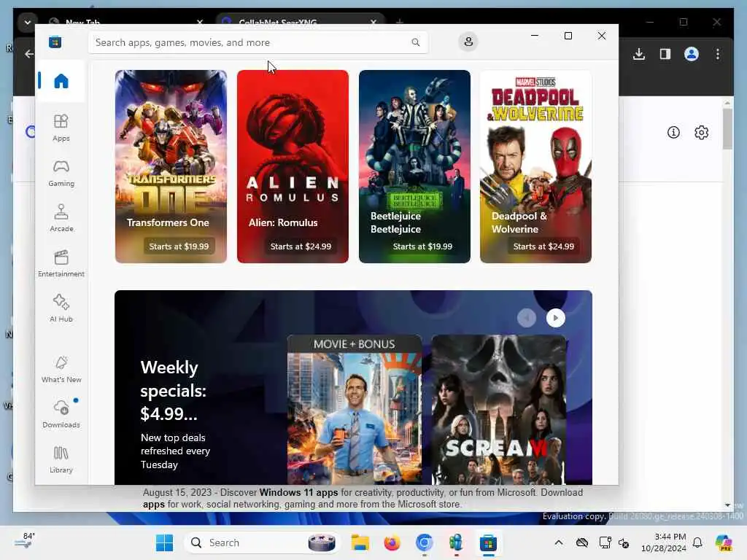Click Alien: Romulus 'Starts at $24.99' price
This screenshot has height=560, width=747.
click(301, 246)
